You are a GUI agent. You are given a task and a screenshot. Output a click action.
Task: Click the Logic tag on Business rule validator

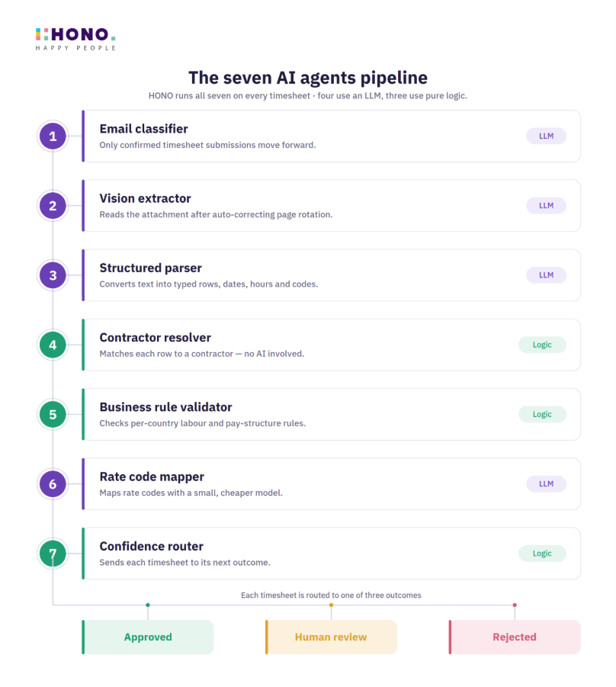pos(542,415)
